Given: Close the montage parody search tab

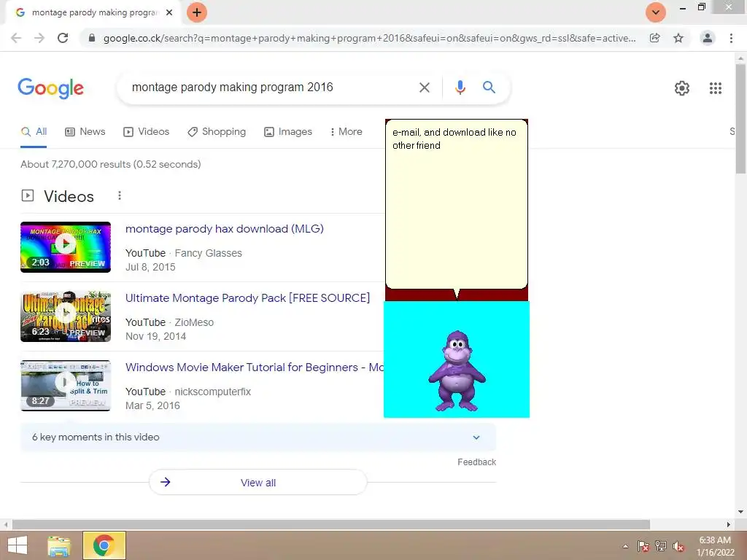Looking at the screenshot, I should (x=169, y=12).
